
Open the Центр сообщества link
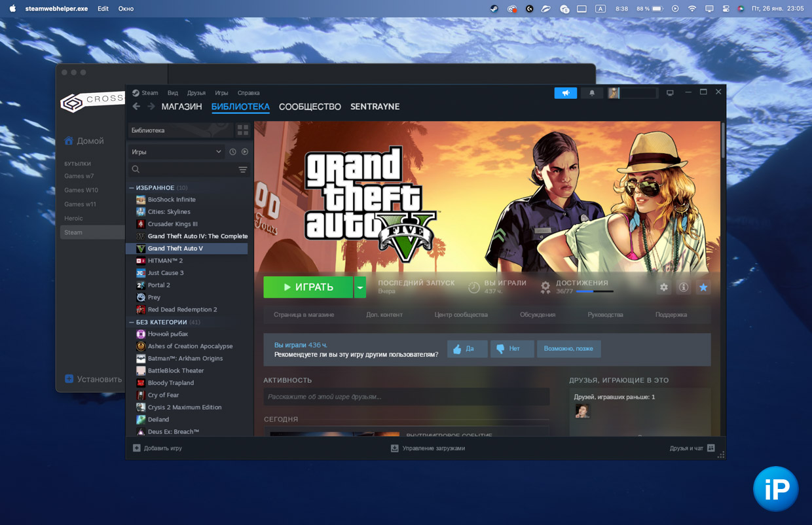461,315
